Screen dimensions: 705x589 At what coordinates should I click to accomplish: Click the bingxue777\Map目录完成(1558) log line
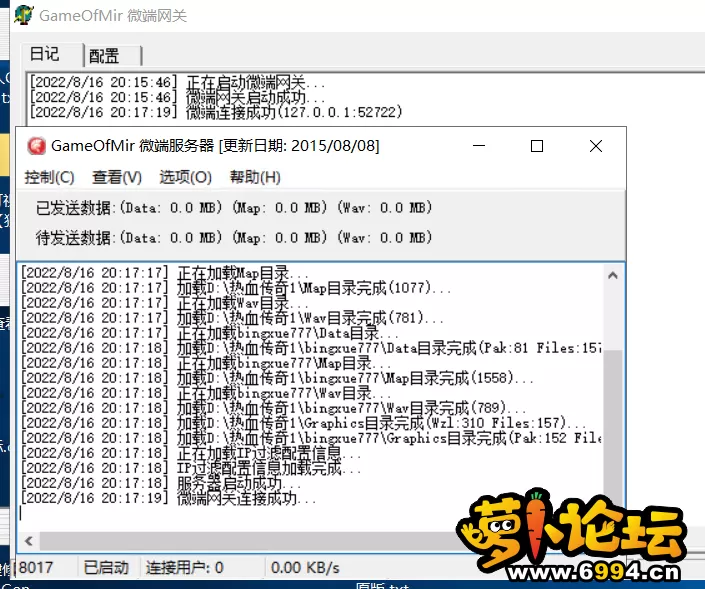click(x=277, y=378)
